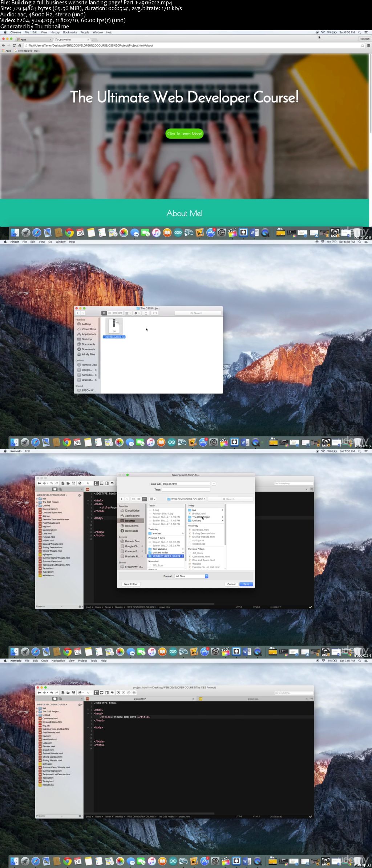Image resolution: width=372 pixels, height=868 pixels.
Task: Click Cancel in the save dialog
Action: click(x=231, y=584)
